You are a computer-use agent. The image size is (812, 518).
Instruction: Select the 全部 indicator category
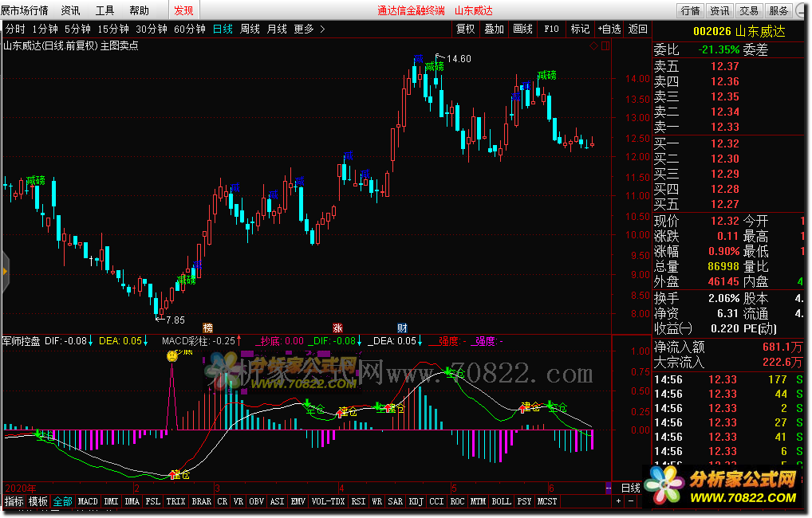pyautogui.click(x=63, y=501)
